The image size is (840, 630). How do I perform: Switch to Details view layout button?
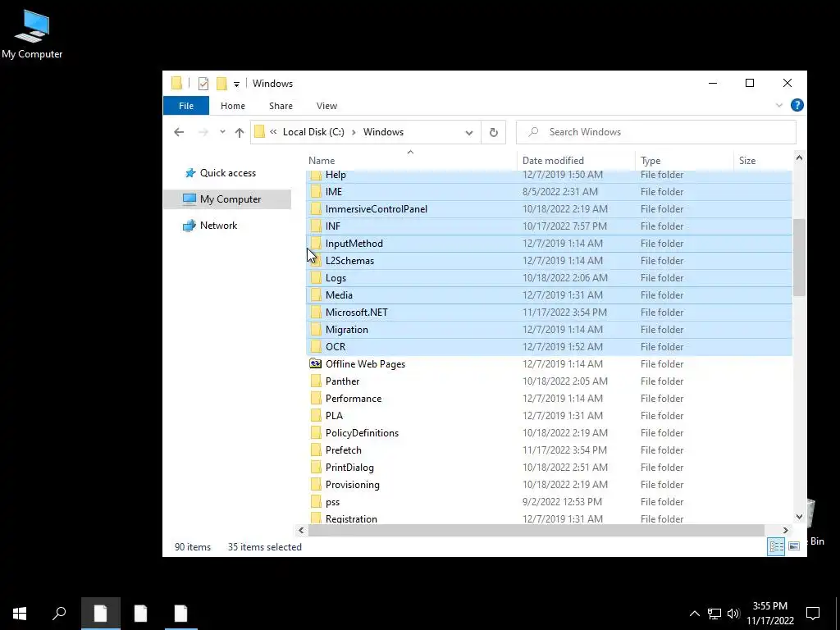[x=776, y=546]
